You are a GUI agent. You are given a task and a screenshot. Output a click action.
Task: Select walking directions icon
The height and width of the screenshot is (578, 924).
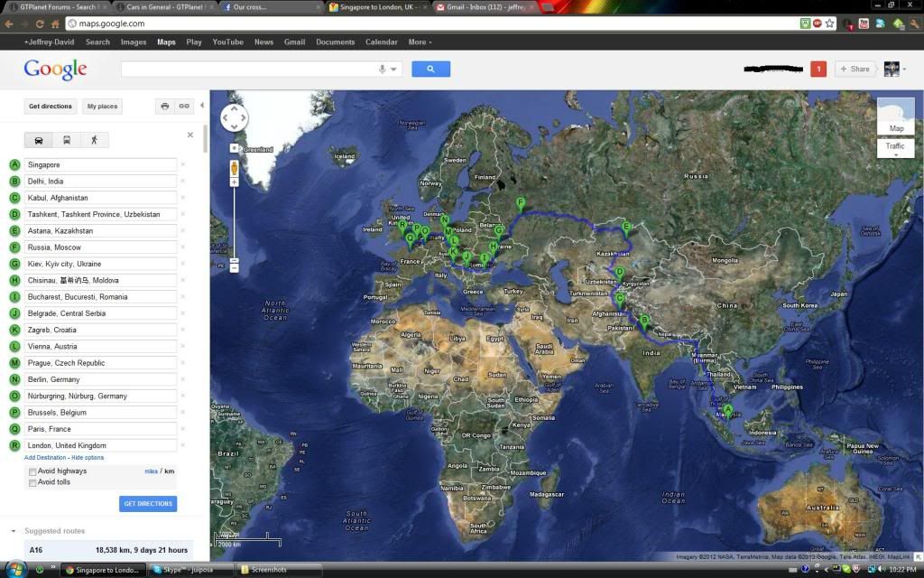[x=94, y=140]
